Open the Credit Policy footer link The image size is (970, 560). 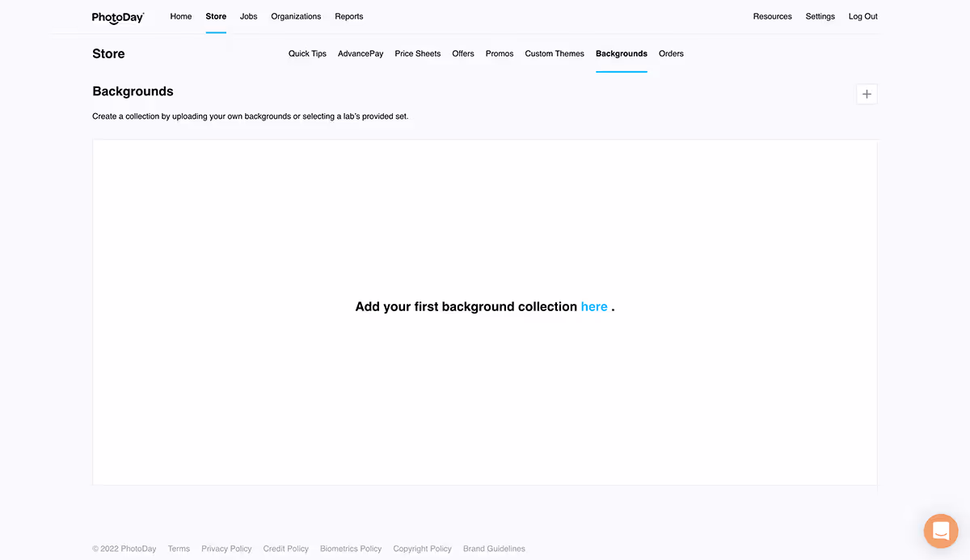286,549
